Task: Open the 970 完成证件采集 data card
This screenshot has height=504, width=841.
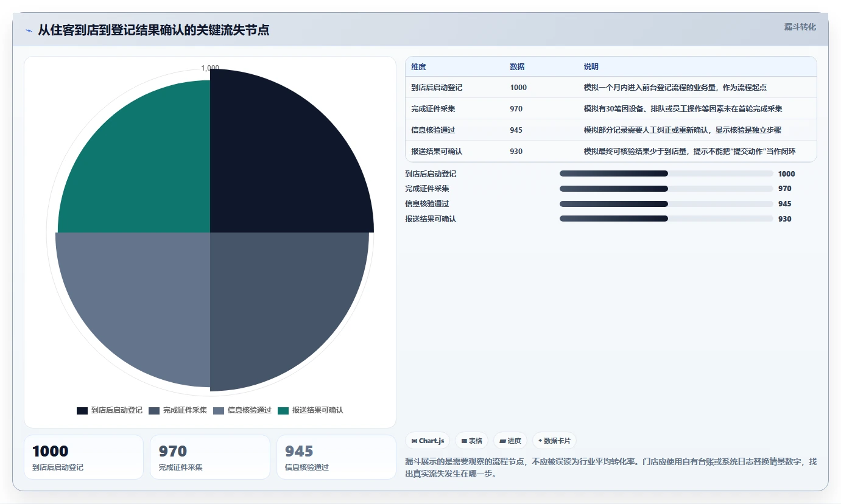Action: point(210,457)
